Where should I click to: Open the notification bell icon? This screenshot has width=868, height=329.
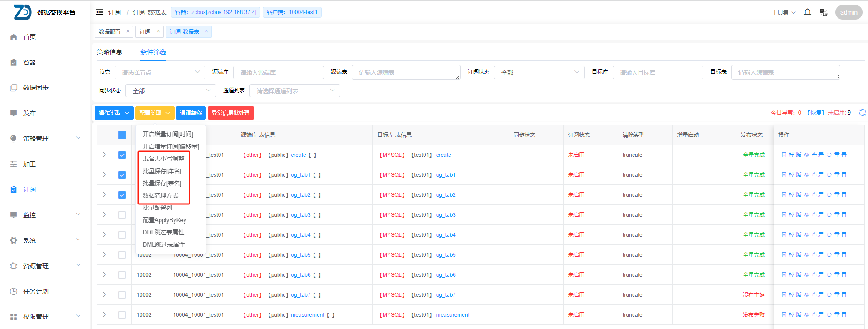807,12
